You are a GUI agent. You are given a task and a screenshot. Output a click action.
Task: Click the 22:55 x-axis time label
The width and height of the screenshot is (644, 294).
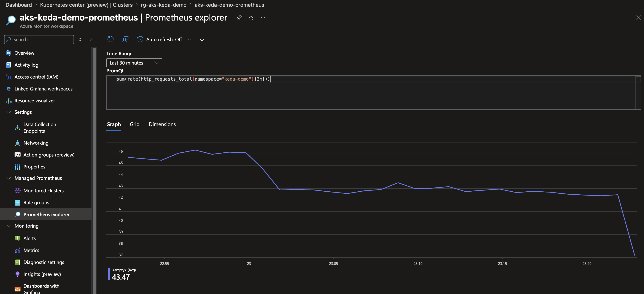[x=164, y=264]
